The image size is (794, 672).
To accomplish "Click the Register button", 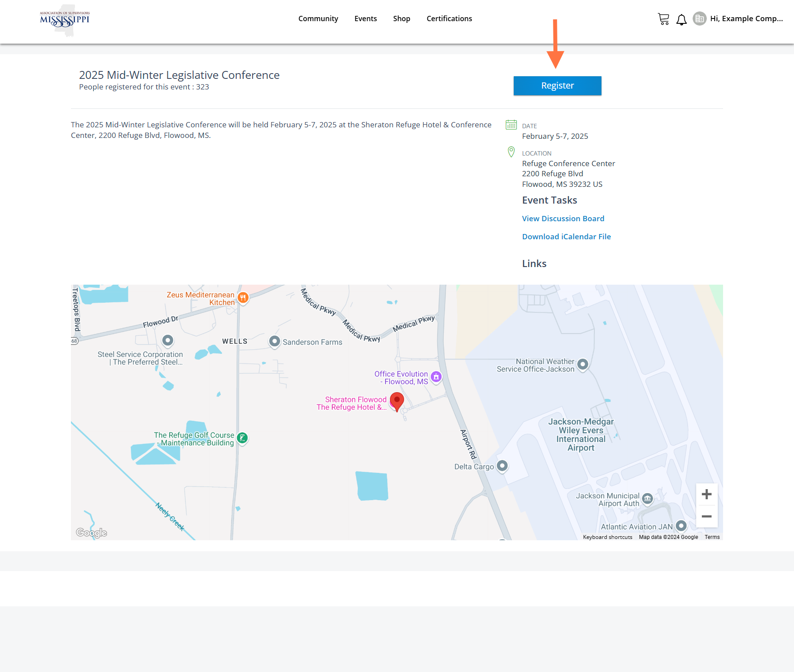I will (x=557, y=85).
